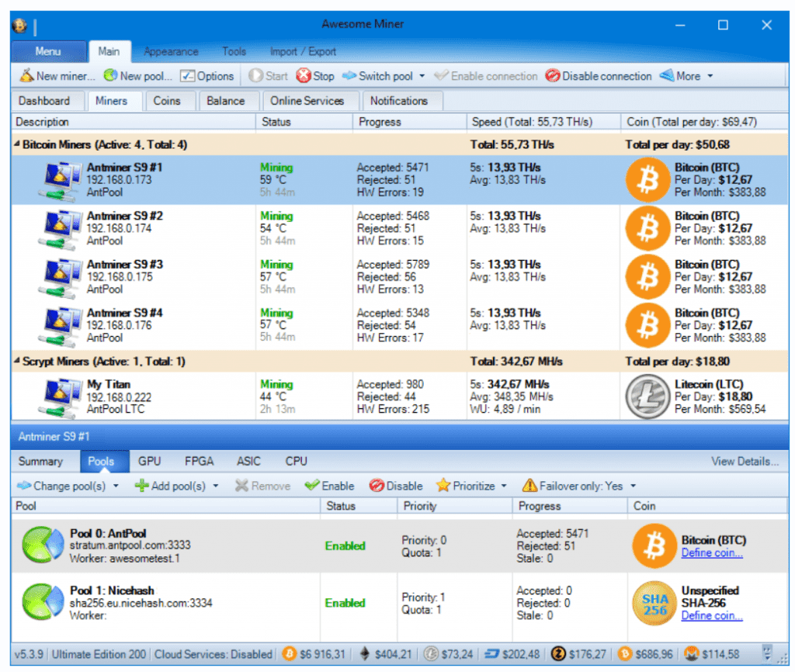Screen dimensions: 795x672
Task: Sort by the Status column header in miners list
Action: pyautogui.click(x=304, y=122)
